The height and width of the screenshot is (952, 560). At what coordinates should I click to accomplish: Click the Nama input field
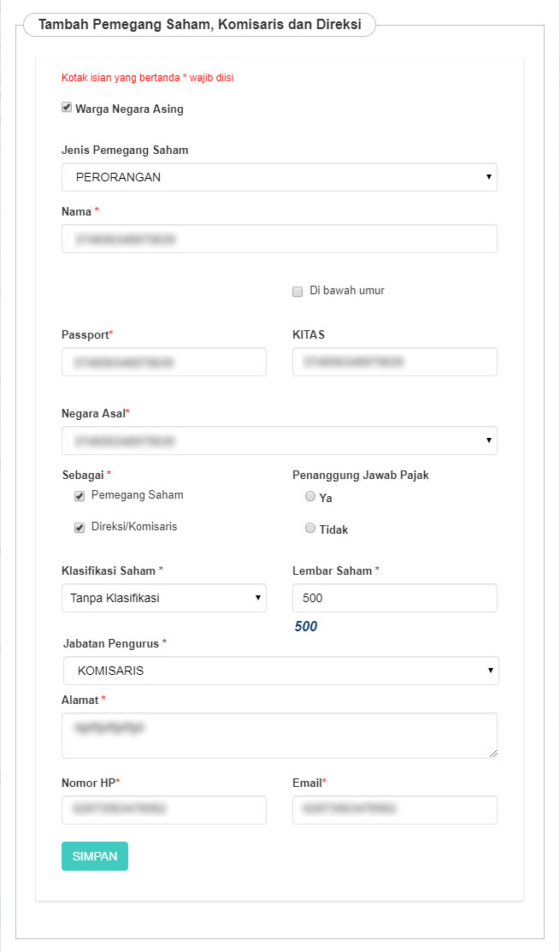tap(279, 239)
